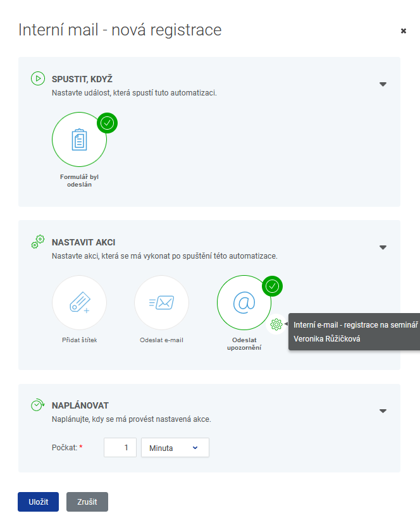Image resolution: width=420 pixels, height=530 pixels.
Task: Select the 'Formulář byl odeslán' trigger icon
Action: [x=80, y=139]
